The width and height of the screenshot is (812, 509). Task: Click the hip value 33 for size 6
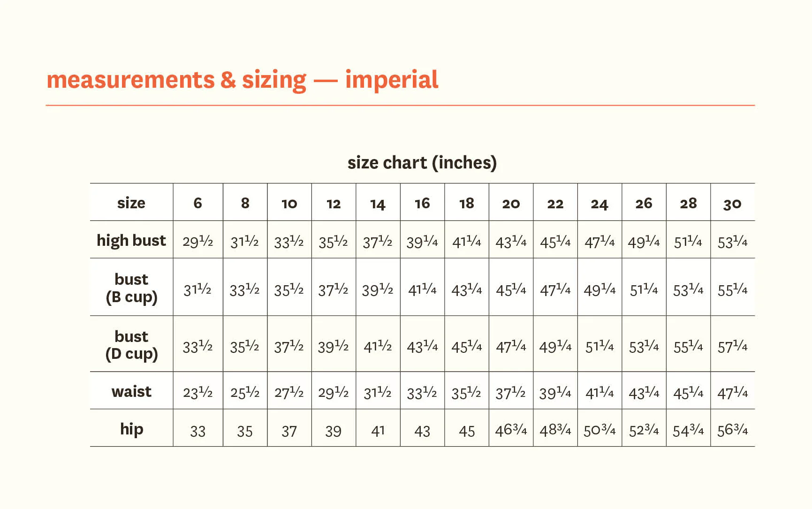(197, 431)
